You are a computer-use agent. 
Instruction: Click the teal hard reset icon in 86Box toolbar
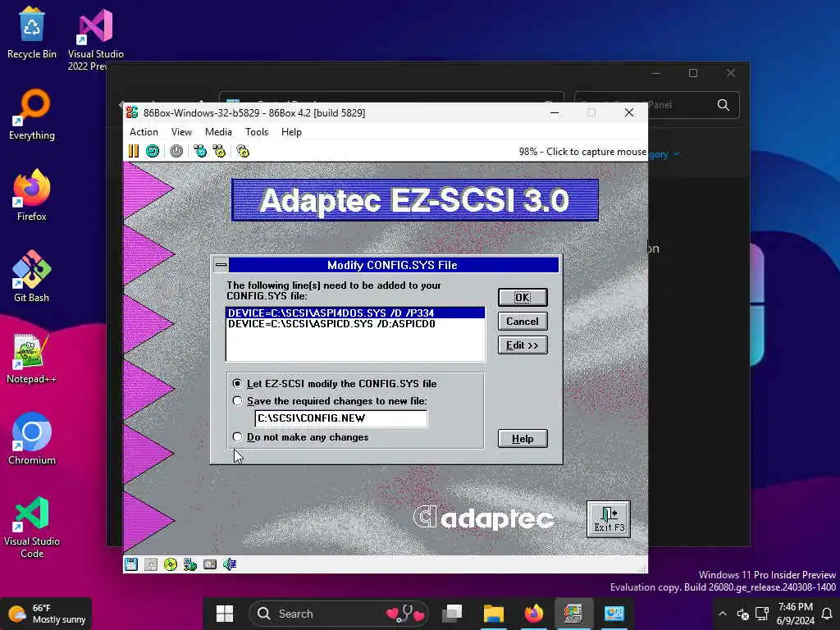point(153,151)
